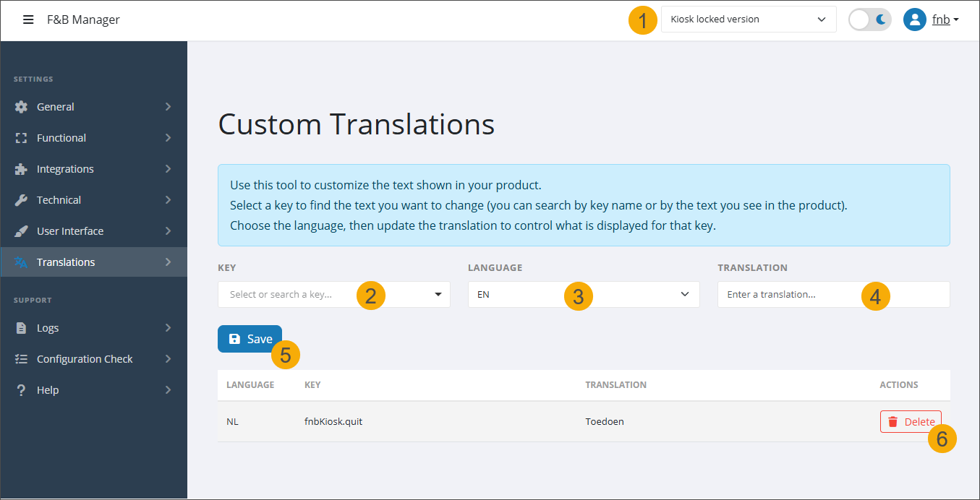Click the Translations icon in the sidebar
The height and width of the screenshot is (500, 980).
click(22, 262)
